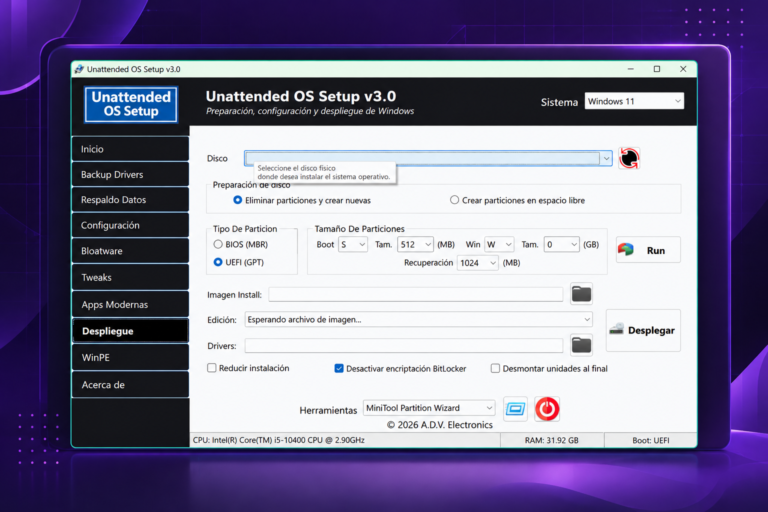Image resolution: width=768 pixels, height=512 pixels.
Task: Click the Run button
Action: coord(648,250)
